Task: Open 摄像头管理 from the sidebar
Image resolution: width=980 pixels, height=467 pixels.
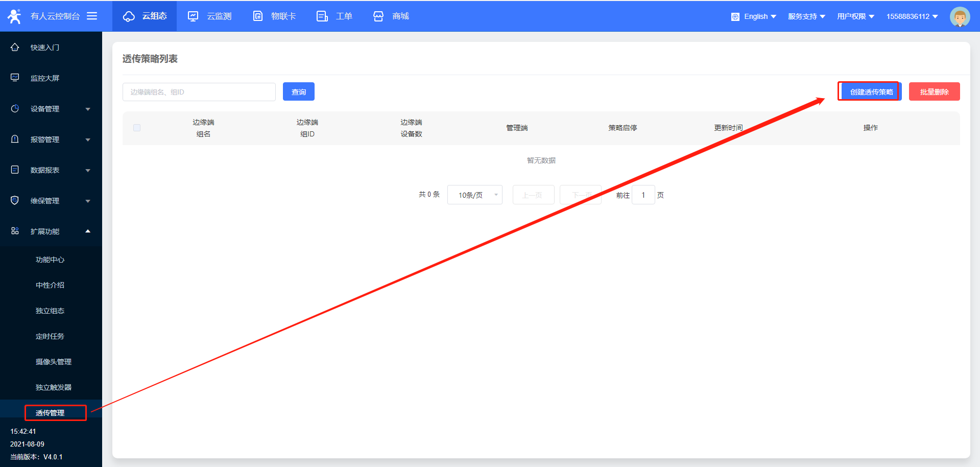Action: (x=54, y=362)
